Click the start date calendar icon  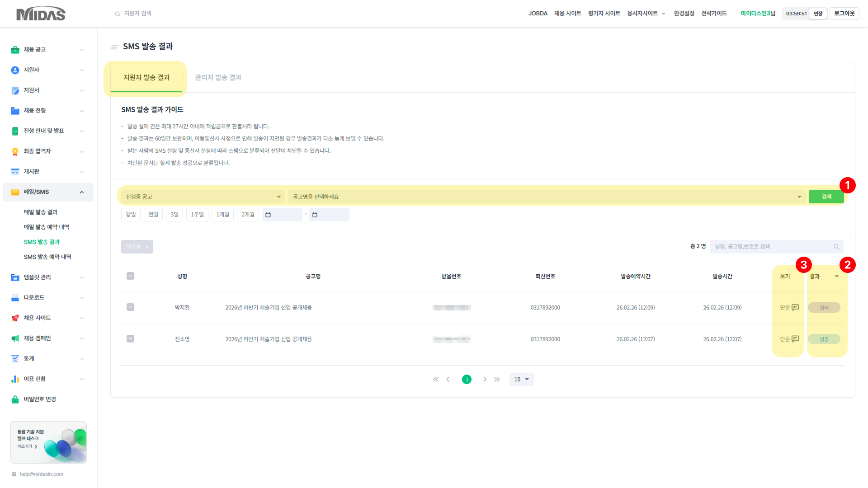tap(268, 215)
